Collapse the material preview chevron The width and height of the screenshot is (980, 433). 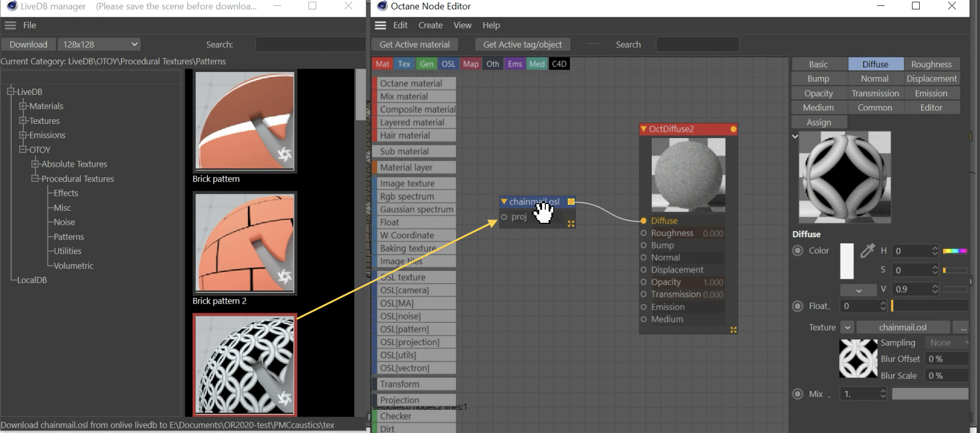point(795,136)
